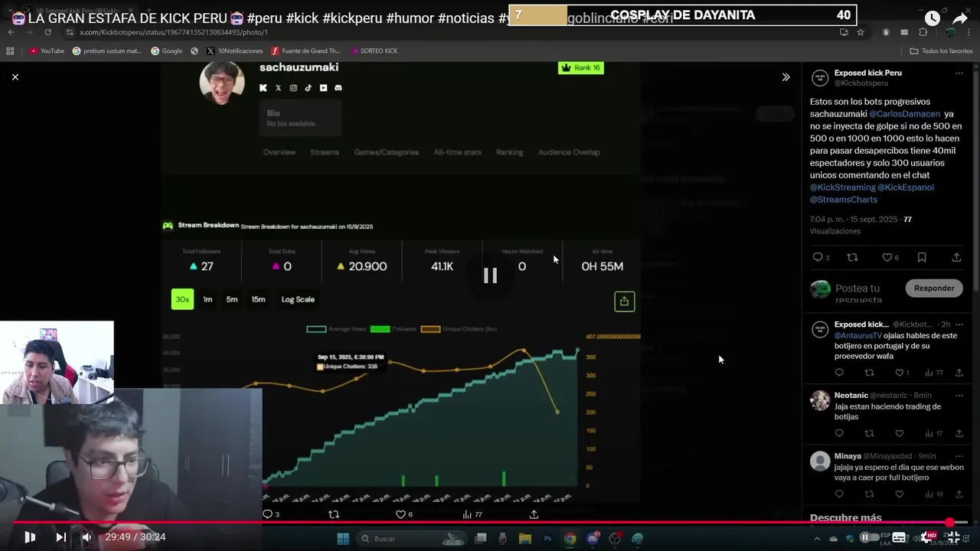Switch to the Overview tab
The image size is (980, 551).
(279, 152)
